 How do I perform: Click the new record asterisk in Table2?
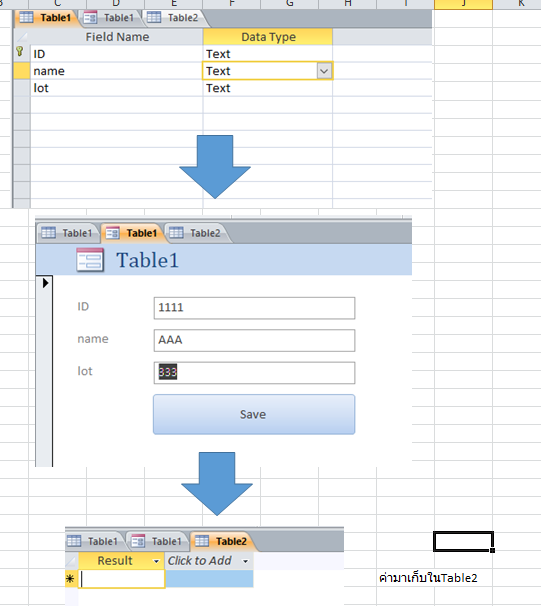(x=70, y=579)
